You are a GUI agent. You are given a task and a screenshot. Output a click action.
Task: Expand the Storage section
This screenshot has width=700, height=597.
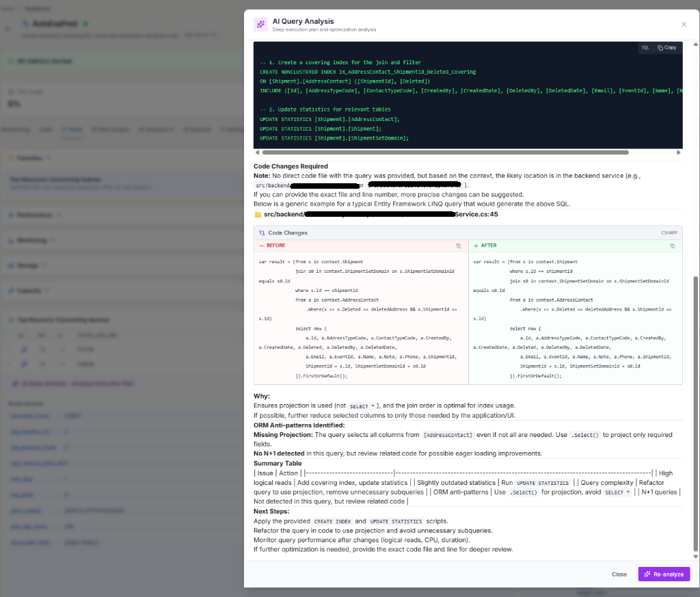27,265
